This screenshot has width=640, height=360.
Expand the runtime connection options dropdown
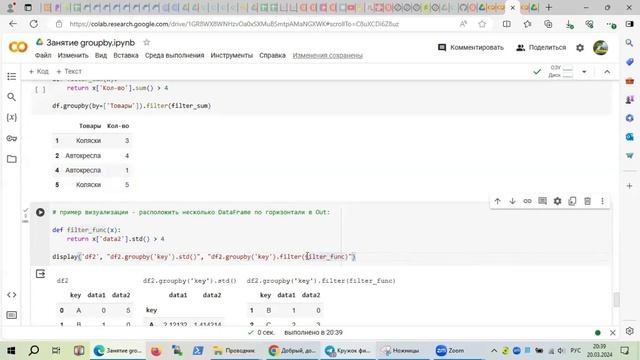[x=584, y=72]
